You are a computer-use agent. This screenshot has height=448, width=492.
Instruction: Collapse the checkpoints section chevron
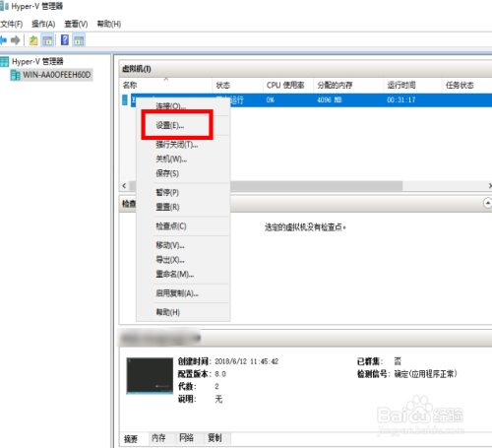[x=488, y=203]
